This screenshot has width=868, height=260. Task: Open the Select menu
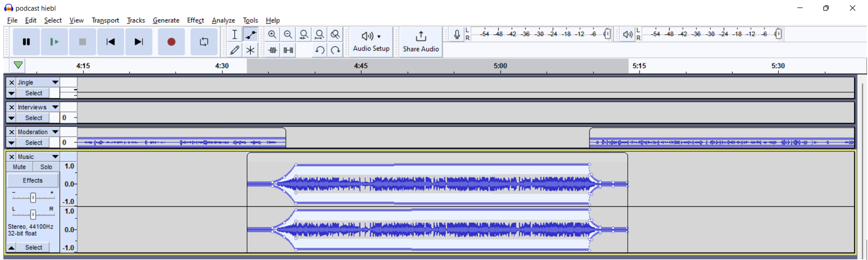coord(53,20)
